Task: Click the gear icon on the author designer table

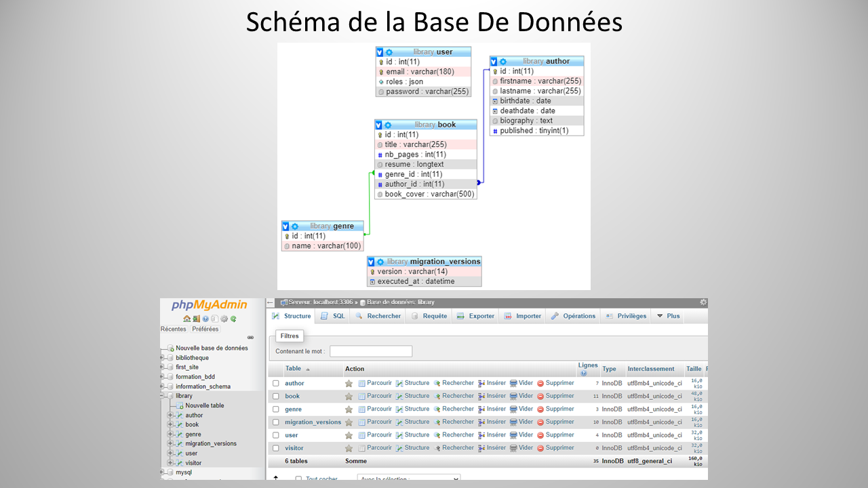Action: [x=503, y=62]
